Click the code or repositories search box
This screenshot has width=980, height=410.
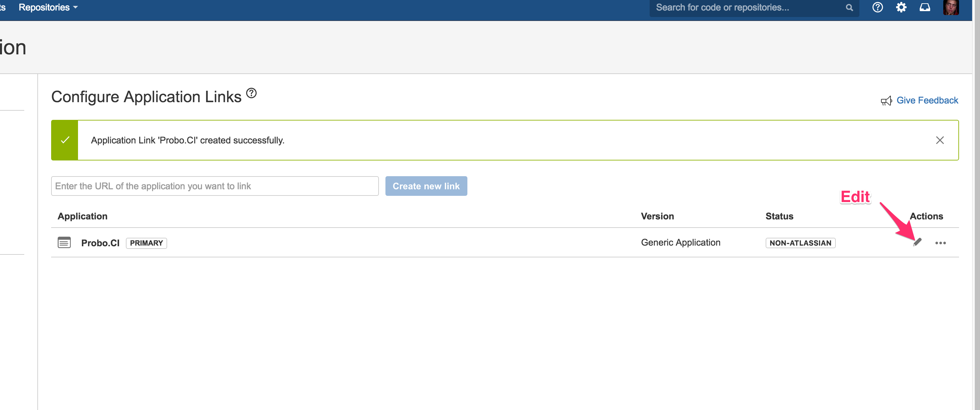tap(746, 8)
